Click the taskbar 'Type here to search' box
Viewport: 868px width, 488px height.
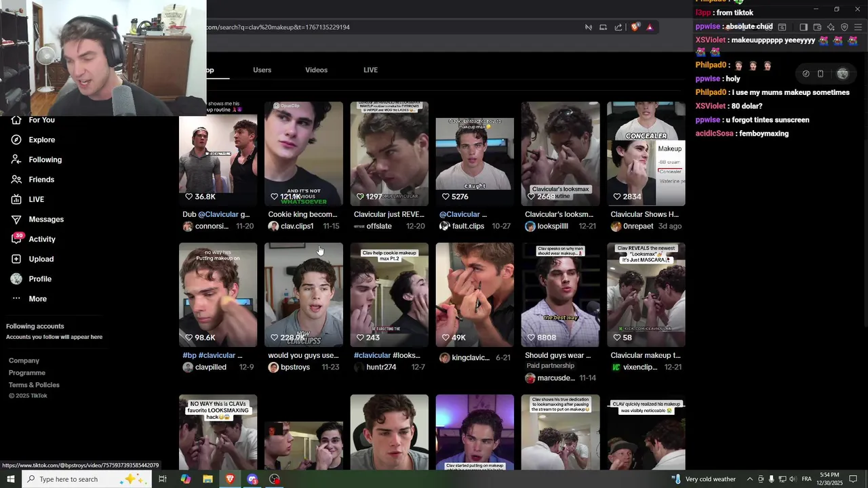pos(87,479)
